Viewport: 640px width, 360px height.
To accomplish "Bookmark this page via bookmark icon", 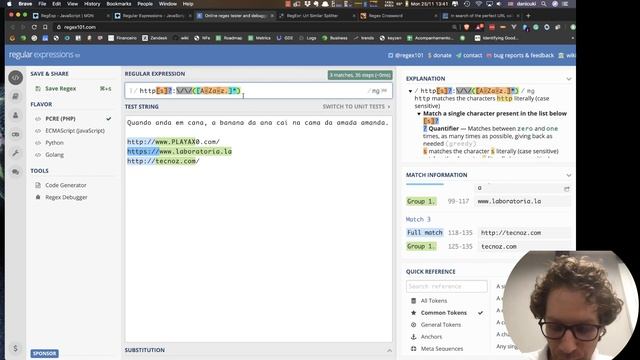I will (x=45, y=27).
